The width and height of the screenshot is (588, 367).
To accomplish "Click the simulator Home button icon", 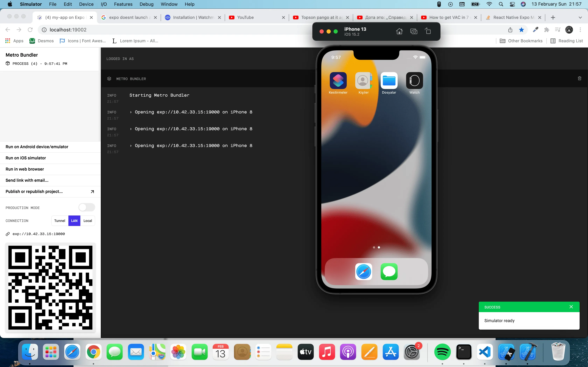I will tap(399, 31).
